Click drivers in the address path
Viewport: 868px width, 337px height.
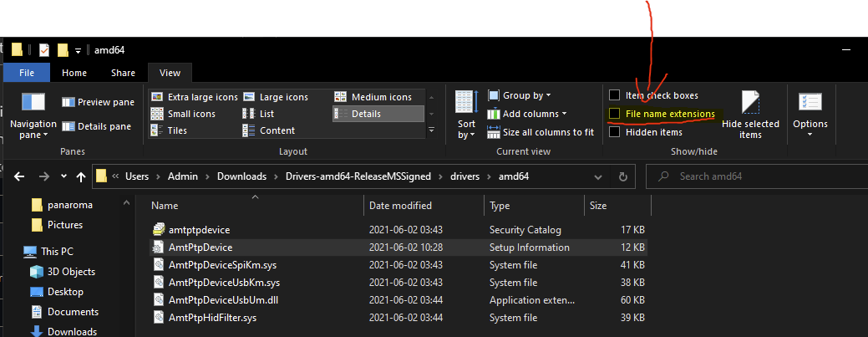point(467,176)
